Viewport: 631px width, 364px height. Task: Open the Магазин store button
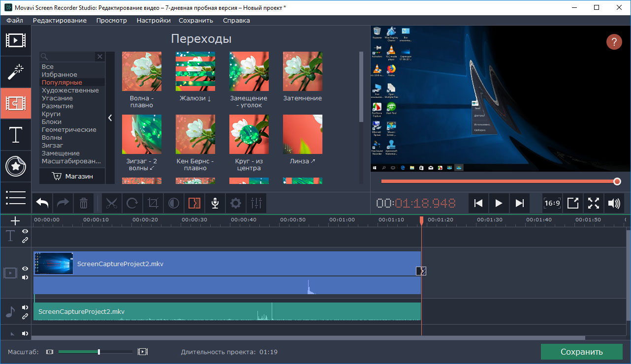[x=72, y=176]
